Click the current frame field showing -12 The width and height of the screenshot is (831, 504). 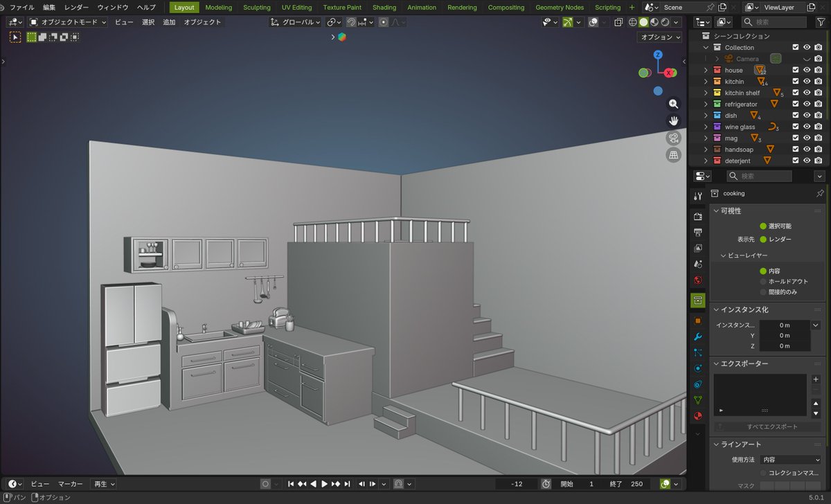click(x=516, y=484)
